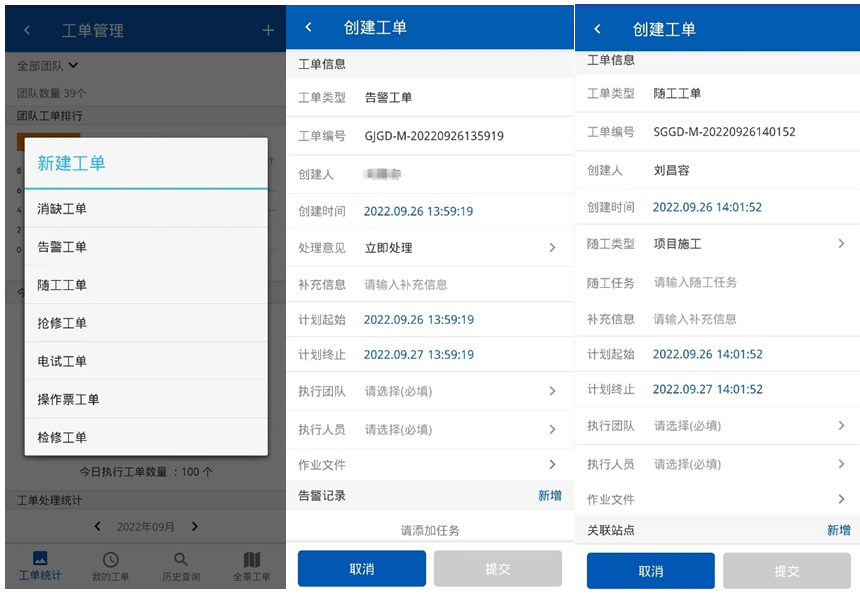Select 操作票工单 from the 新建工单 menu
860x595 pixels.
point(146,399)
